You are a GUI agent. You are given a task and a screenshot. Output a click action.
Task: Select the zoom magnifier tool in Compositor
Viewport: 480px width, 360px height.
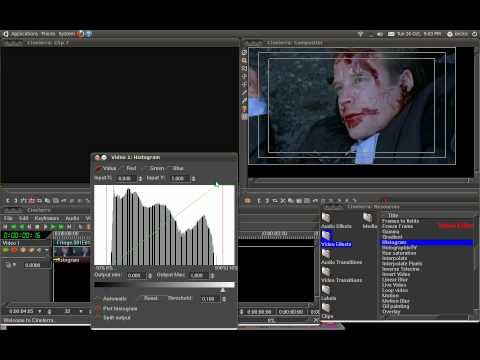pos(244,60)
